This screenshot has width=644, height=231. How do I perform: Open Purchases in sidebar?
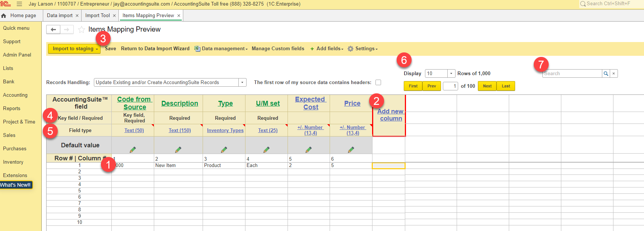point(15,149)
